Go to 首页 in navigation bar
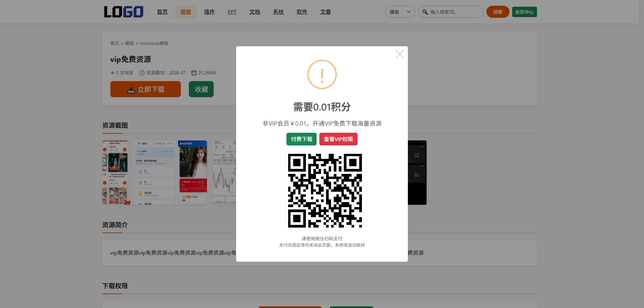 coord(162,12)
